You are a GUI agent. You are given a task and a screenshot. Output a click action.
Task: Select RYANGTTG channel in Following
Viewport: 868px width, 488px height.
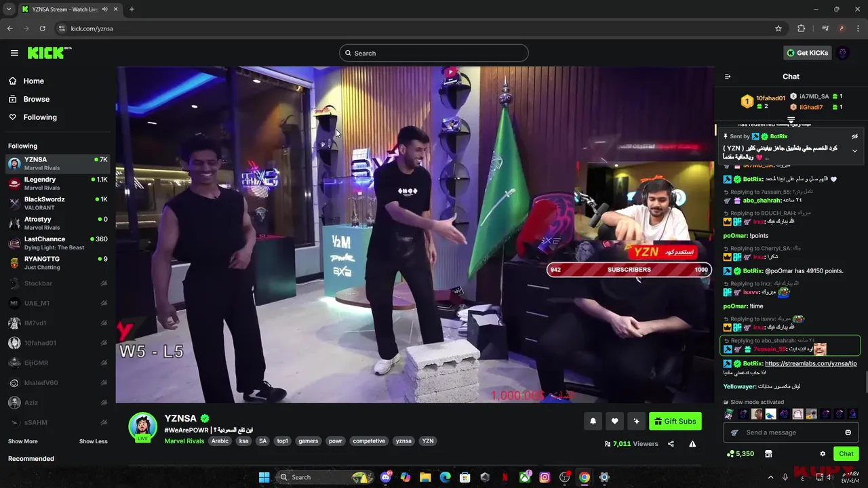pos(58,263)
